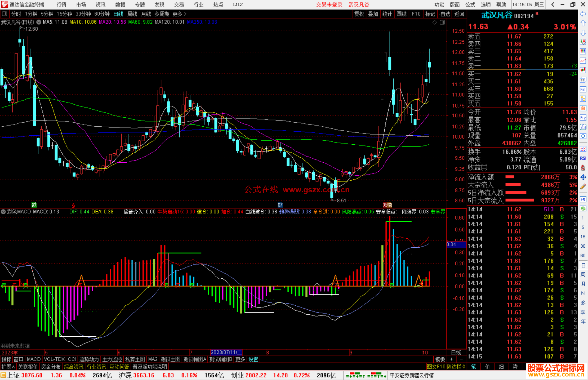The image size is (588, 380).
Task: Click the F12 sidebar icon
Action: coord(583,118)
